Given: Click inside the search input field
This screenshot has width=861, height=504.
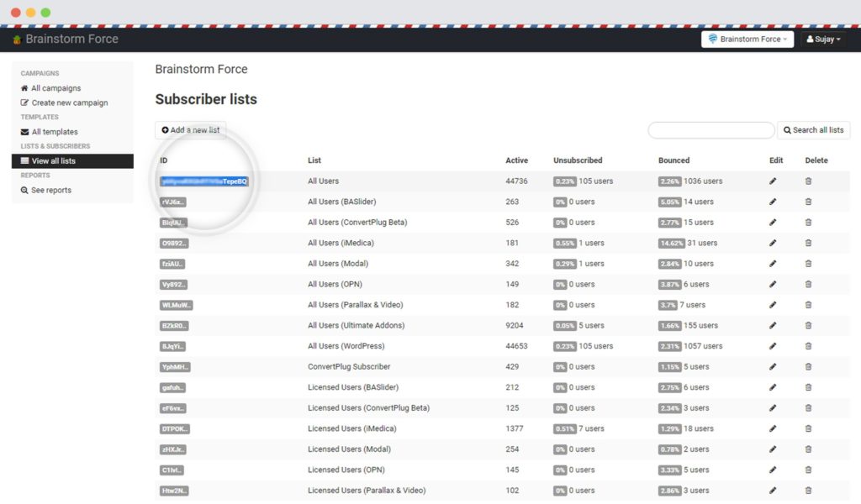Looking at the screenshot, I should 710,130.
